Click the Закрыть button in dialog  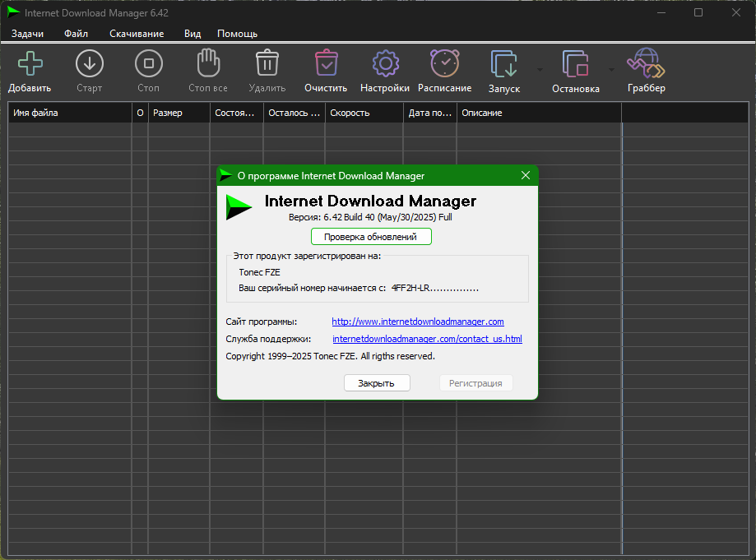click(377, 383)
